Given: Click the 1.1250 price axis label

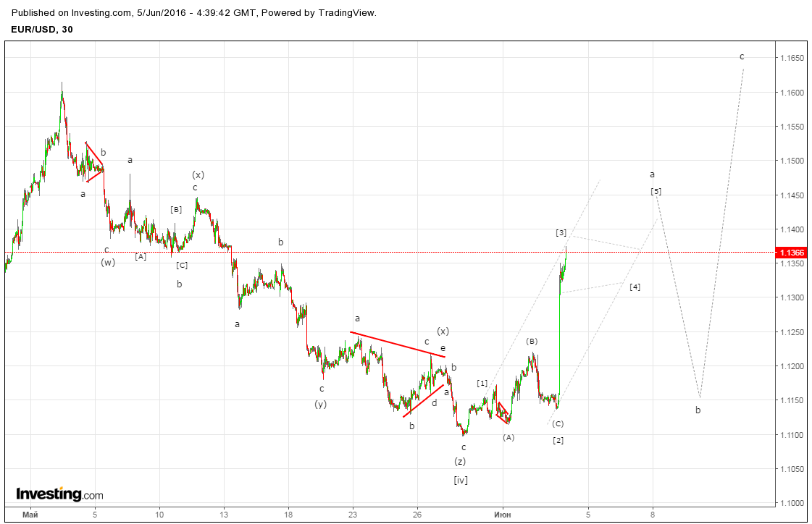Looking at the screenshot, I should (x=792, y=332).
